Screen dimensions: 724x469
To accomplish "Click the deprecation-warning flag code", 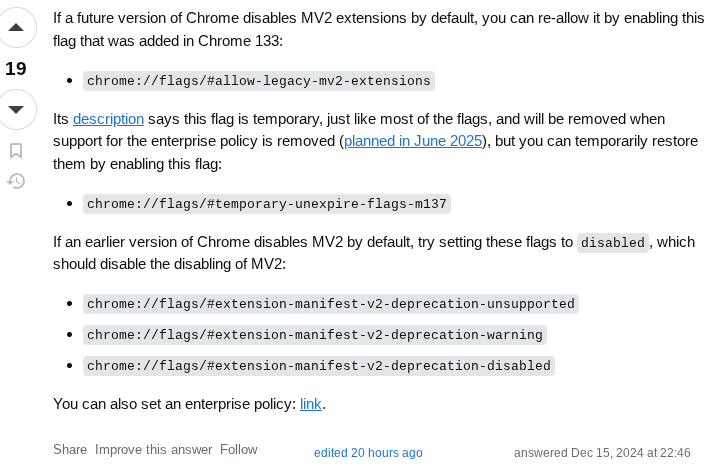I will 315,335.
